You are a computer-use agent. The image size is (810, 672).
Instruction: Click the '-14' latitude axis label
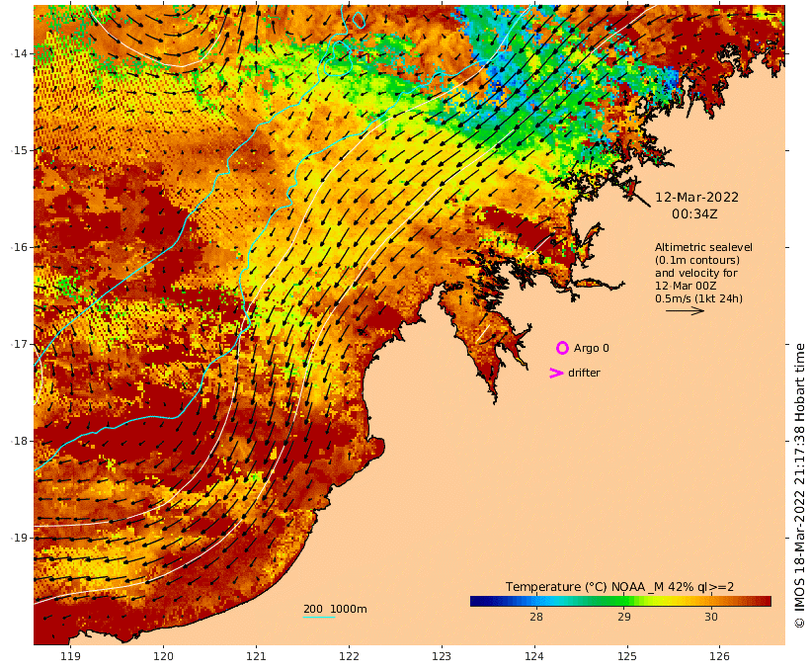click(x=20, y=53)
